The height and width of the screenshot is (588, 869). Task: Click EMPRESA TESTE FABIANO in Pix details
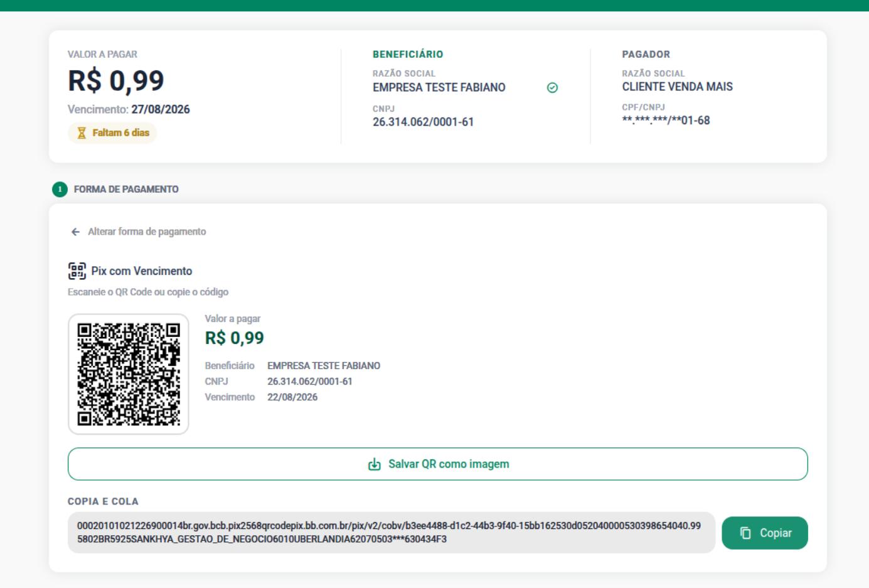point(324,366)
